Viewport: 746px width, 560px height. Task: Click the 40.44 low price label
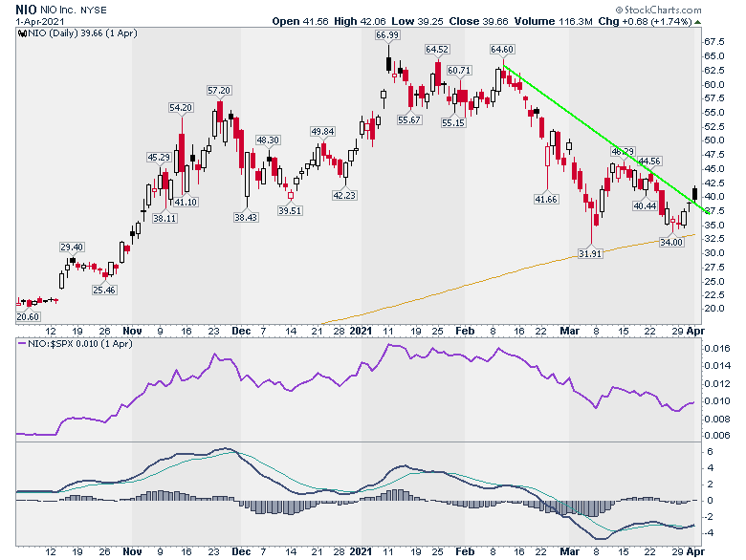click(646, 205)
